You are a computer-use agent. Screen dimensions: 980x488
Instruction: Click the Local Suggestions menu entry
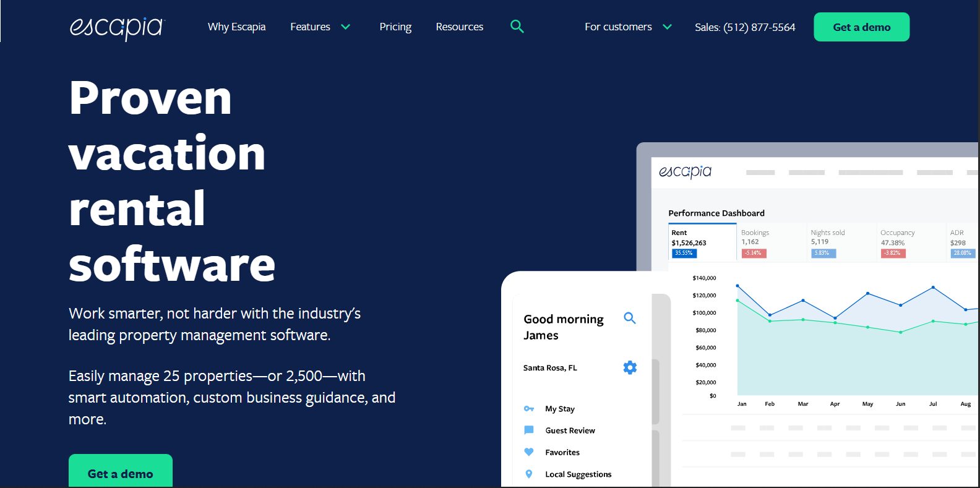pos(578,474)
